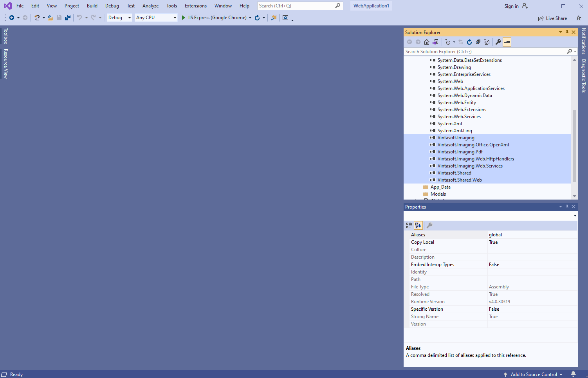
Task: Open Properties via the wrench icon in Solution Explorer
Action: click(498, 42)
